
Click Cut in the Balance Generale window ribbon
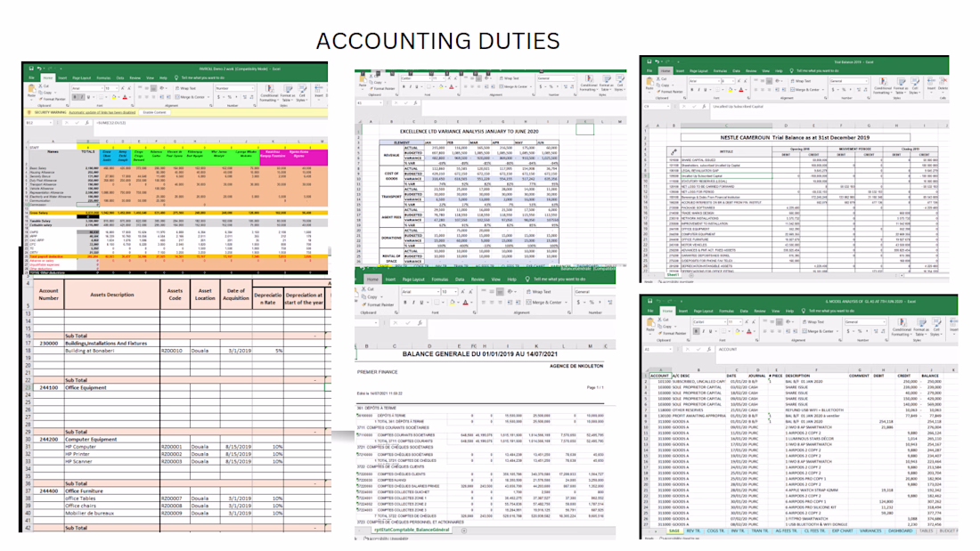(x=368, y=289)
